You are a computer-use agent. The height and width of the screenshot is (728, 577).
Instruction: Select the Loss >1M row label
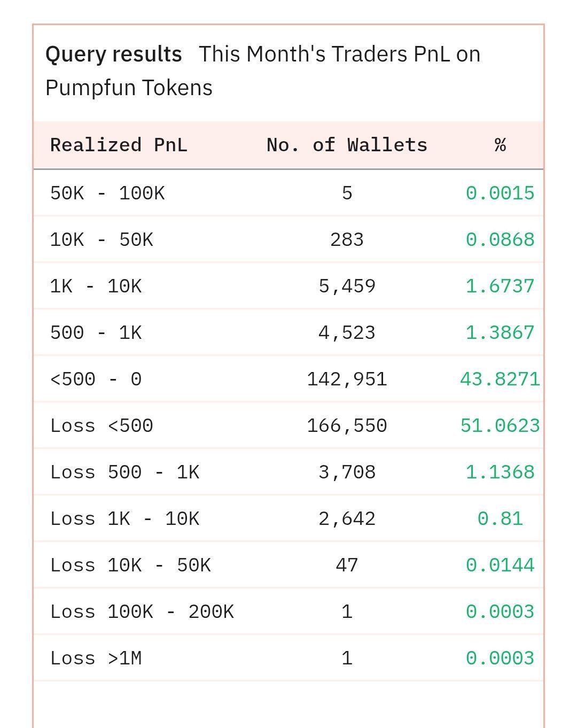[96, 658]
